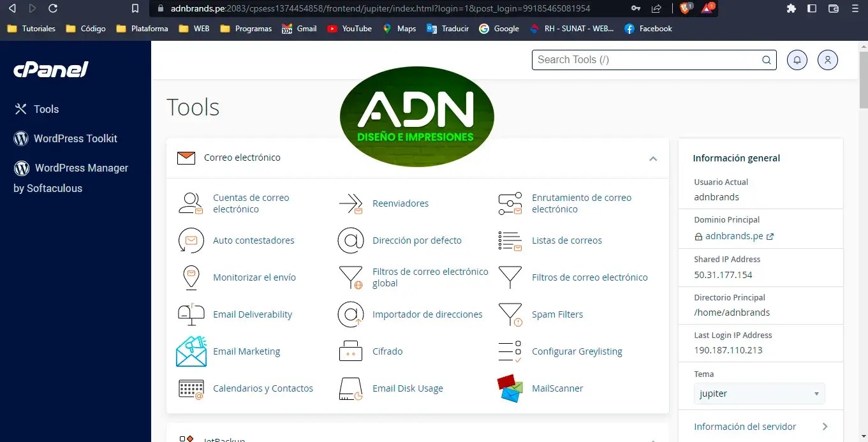Click the search magnifier icon
This screenshot has height=442, width=868.
click(x=767, y=60)
